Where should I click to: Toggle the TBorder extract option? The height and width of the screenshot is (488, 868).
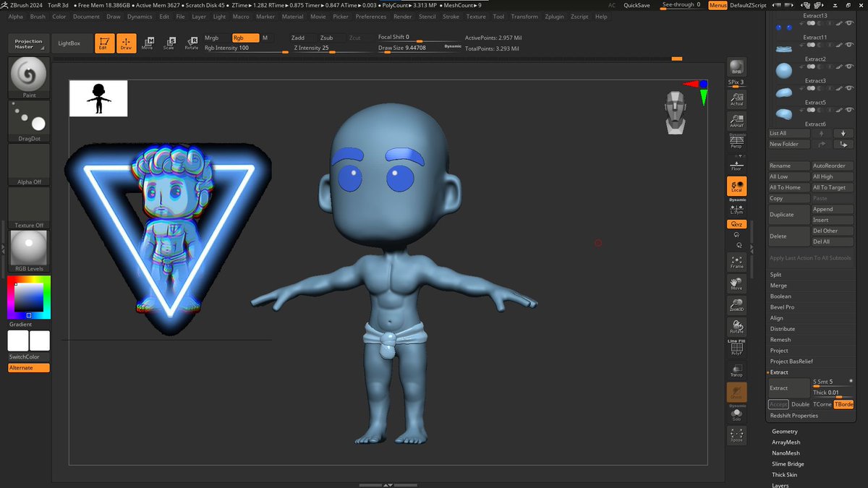[x=843, y=404]
